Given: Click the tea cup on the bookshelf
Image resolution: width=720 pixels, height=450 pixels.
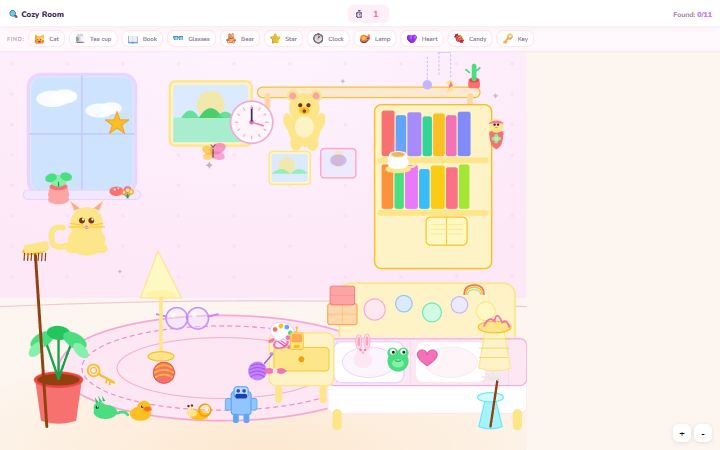Looking at the screenshot, I should [x=398, y=162].
